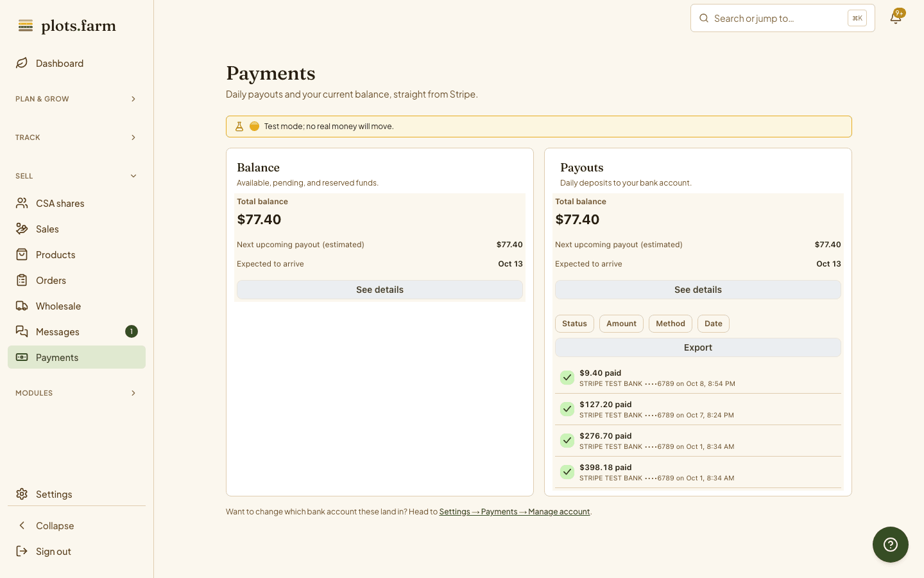The height and width of the screenshot is (578, 924).
Task: Click the search magnifier icon
Action: click(x=704, y=18)
